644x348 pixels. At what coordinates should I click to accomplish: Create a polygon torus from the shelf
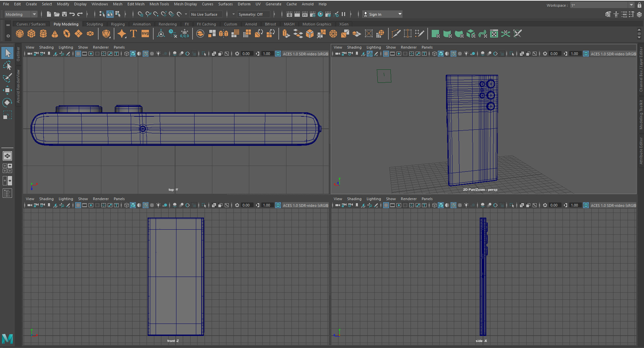[66, 34]
